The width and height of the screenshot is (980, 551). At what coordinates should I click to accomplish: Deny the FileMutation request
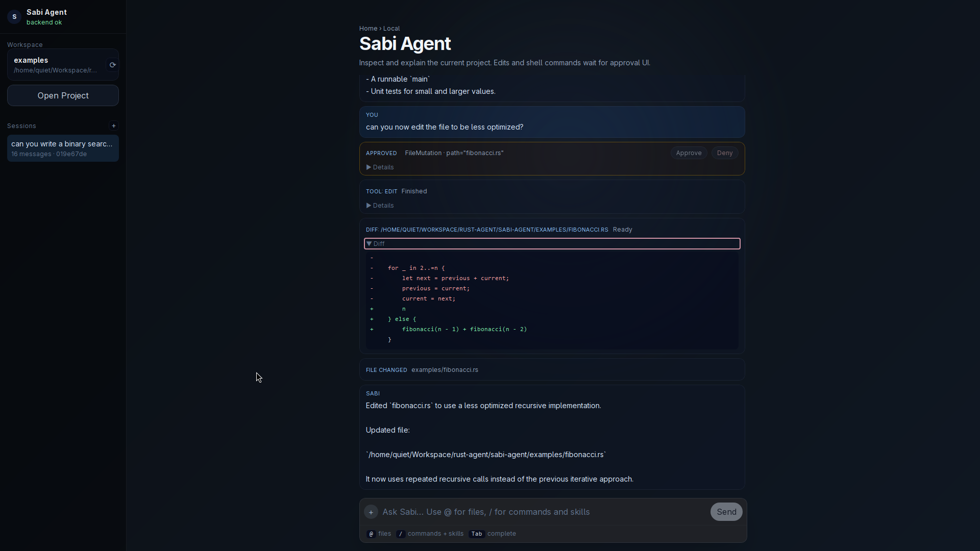(724, 153)
